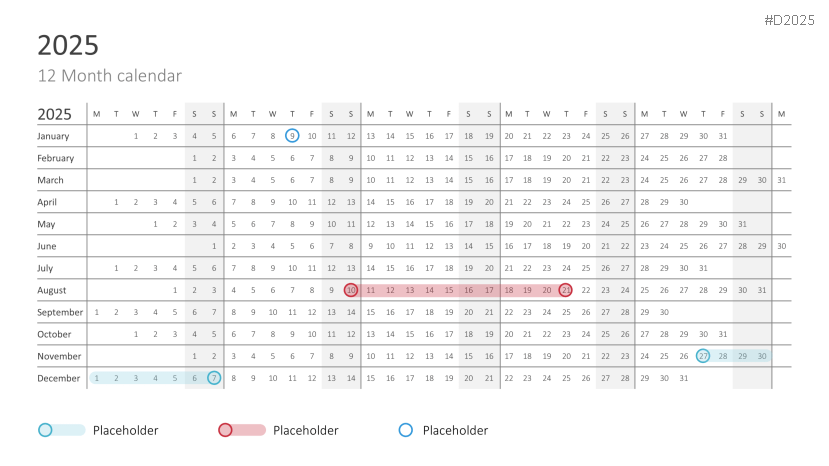This screenshot has width=829, height=466.
Task: Click the red-circled 10 in August
Action: coord(351,290)
